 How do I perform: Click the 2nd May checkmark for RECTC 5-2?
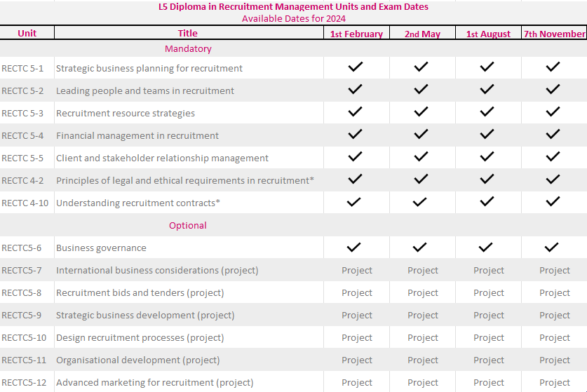point(421,90)
